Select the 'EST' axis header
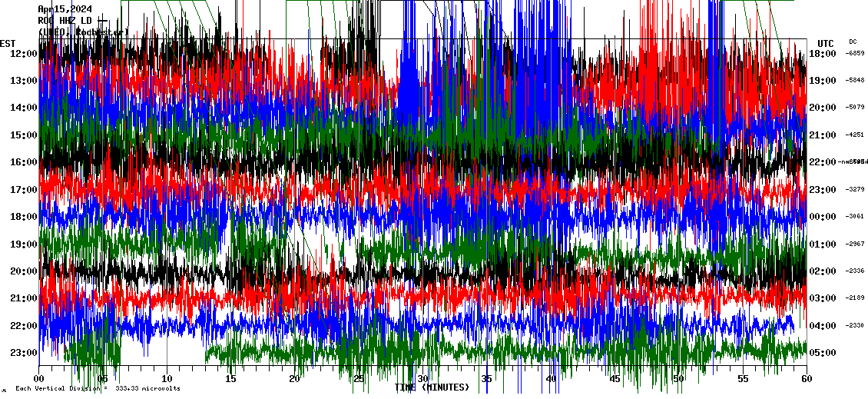Viewport: 868px width, 399px height. (x=8, y=44)
